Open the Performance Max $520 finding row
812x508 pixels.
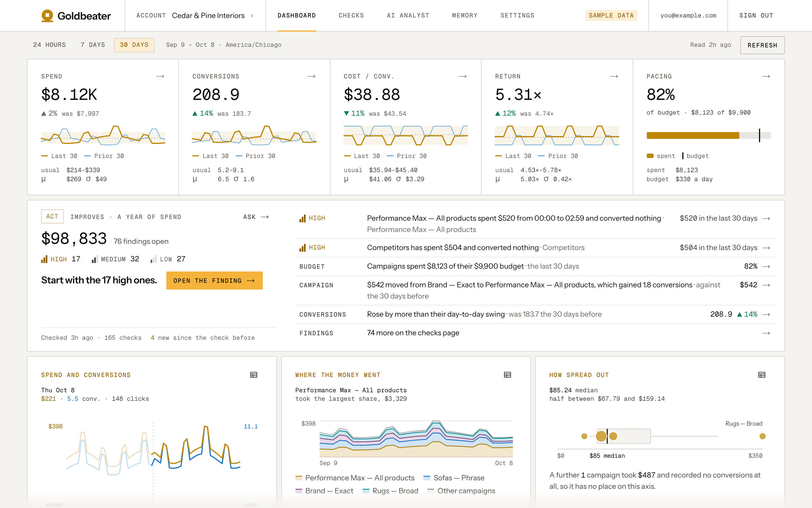click(x=535, y=224)
